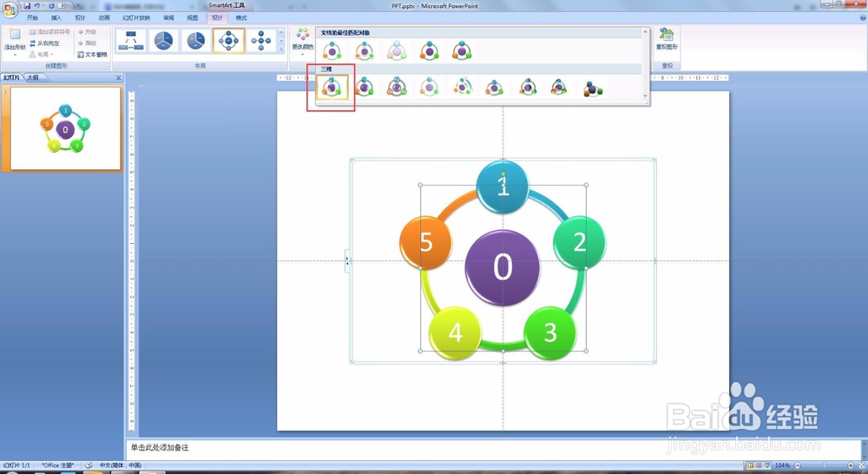The width and height of the screenshot is (868, 474).
Task: Open the 动画 ribbon tab
Action: (x=104, y=17)
